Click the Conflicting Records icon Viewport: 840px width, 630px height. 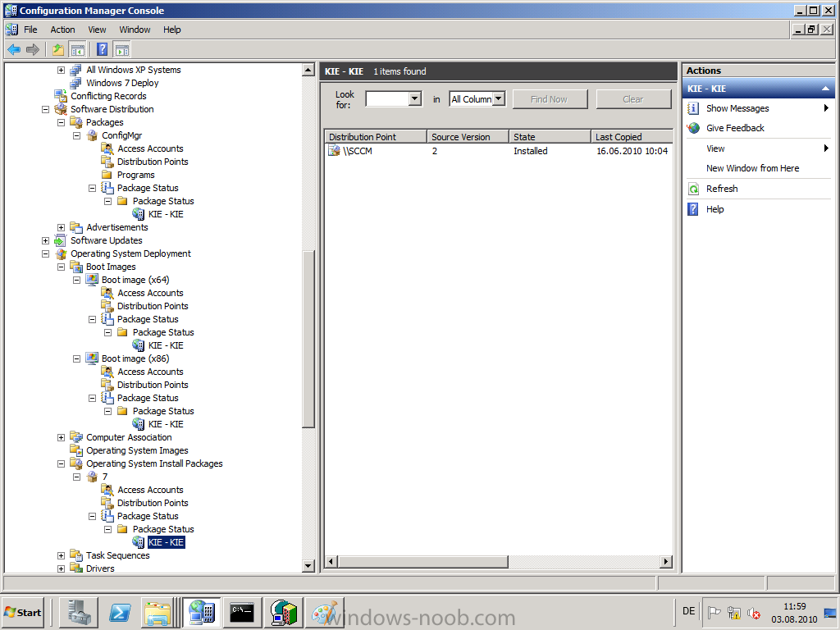coord(61,96)
